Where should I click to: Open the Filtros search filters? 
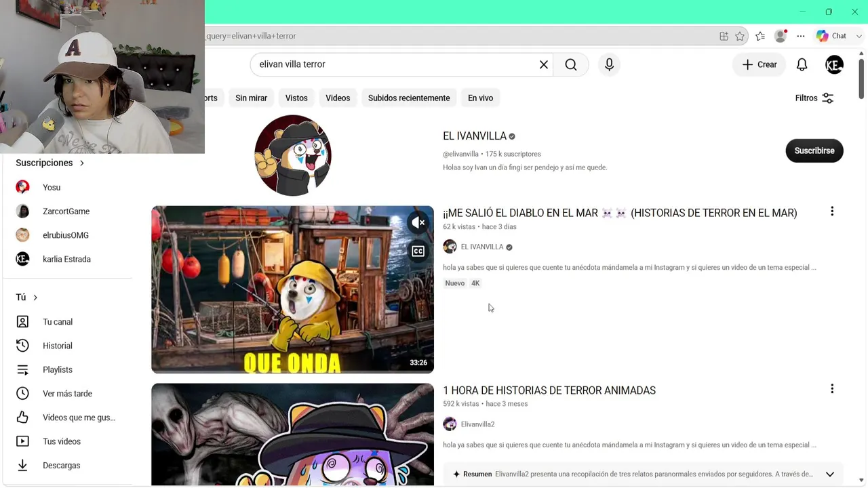pos(814,98)
